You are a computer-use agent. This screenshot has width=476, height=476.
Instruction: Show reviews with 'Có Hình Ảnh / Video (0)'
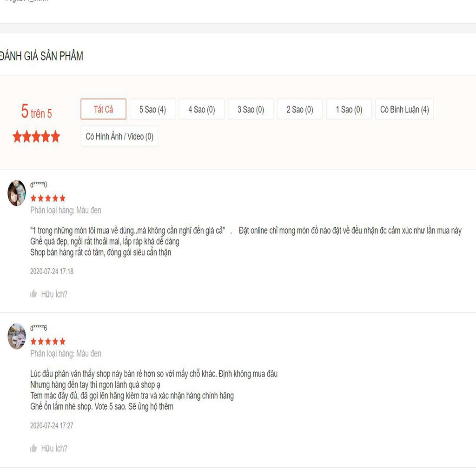[119, 136]
